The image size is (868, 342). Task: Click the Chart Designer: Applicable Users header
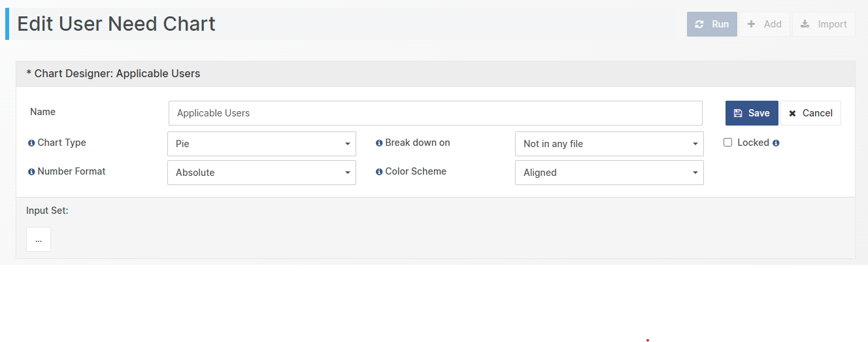[113, 74]
